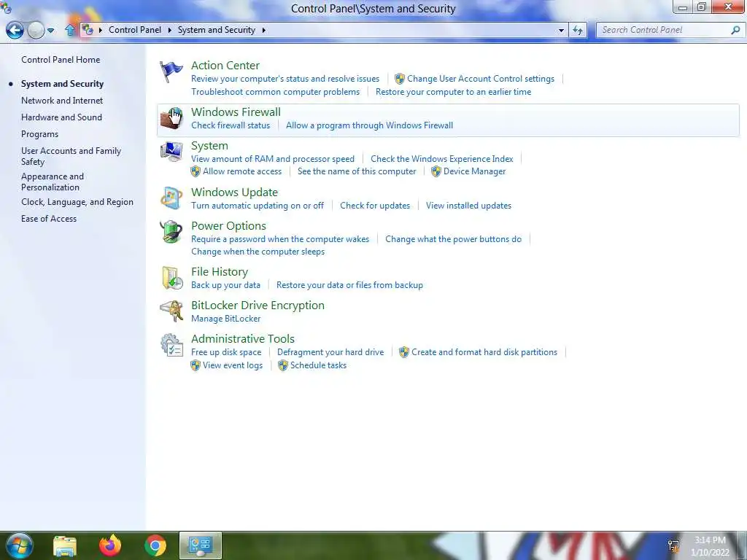
Task: Open Manage BitLocker link
Action: [x=226, y=319]
